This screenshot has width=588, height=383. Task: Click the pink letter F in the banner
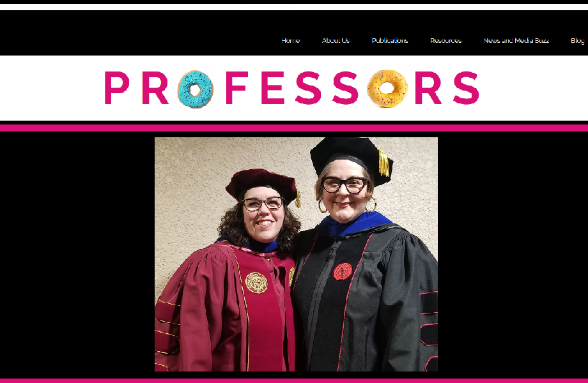pyautogui.click(x=236, y=88)
